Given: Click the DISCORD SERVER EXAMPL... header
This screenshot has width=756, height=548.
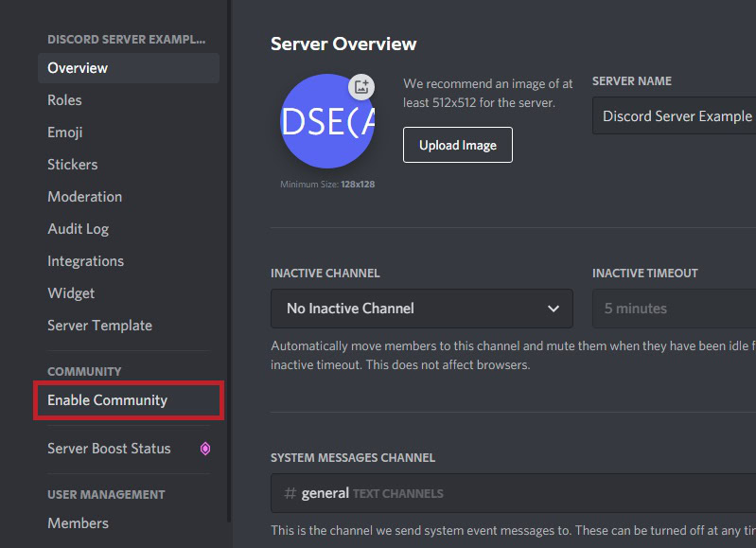Looking at the screenshot, I should point(127,40).
